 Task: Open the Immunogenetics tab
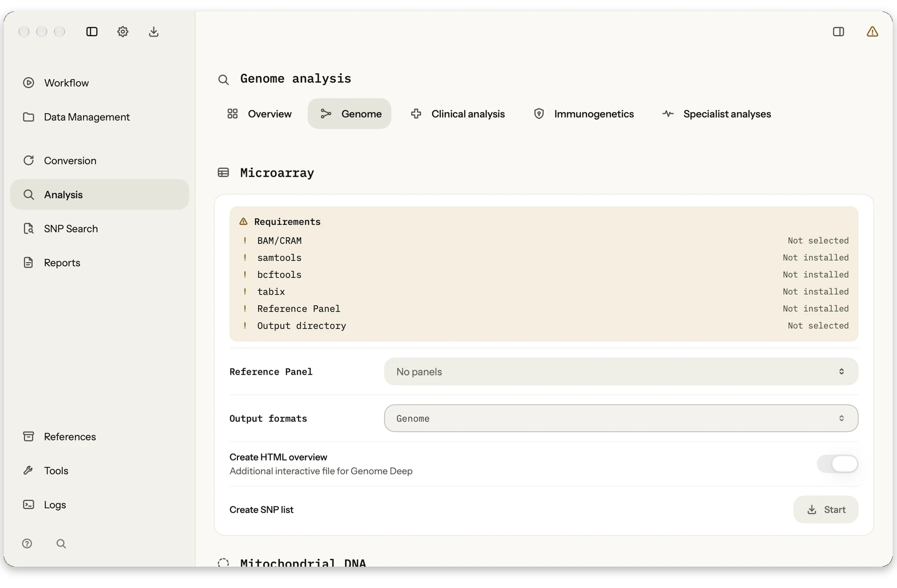tap(584, 114)
